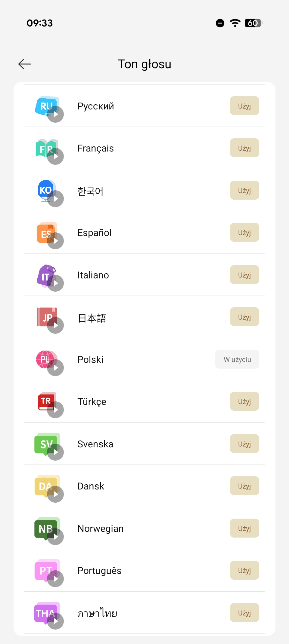Play the Russian voice sample
Image resolution: width=289 pixels, height=644 pixels.
55,114
